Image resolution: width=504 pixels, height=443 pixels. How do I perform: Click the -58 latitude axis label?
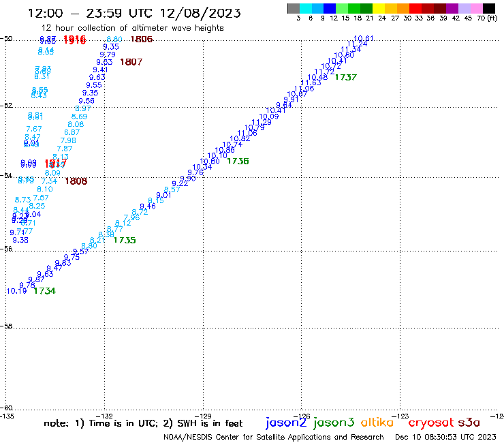(6, 326)
